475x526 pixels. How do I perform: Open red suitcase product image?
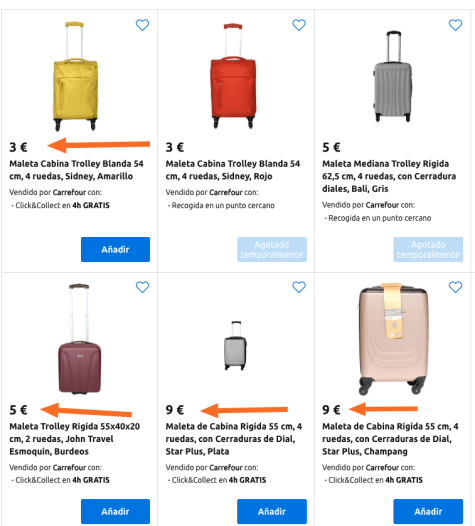pos(233,75)
